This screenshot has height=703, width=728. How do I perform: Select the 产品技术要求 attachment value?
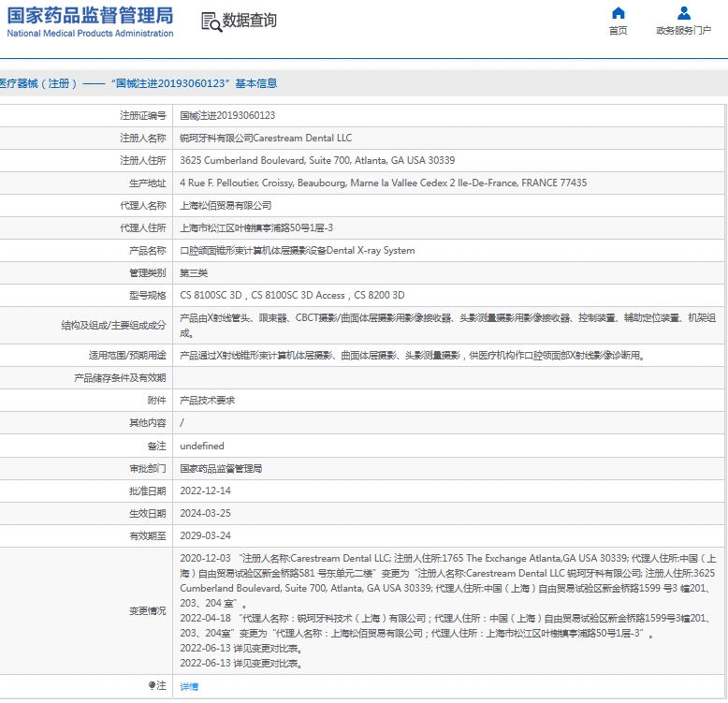[207, 401]
